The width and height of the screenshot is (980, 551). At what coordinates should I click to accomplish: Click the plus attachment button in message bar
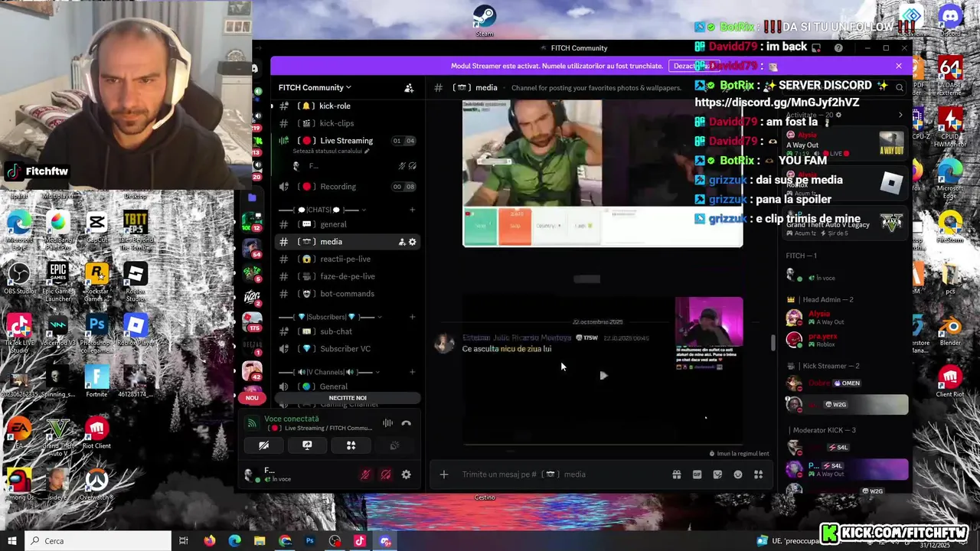tap(443, 474)
